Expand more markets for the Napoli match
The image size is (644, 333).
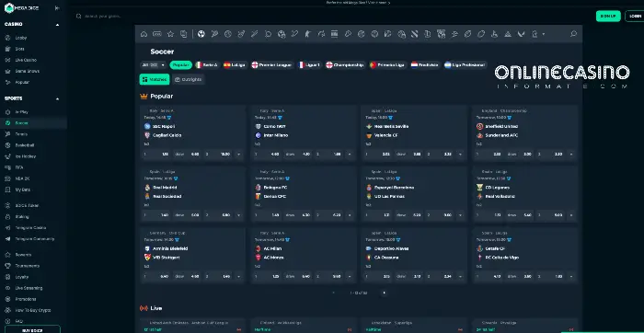click(x=238, y=155)
